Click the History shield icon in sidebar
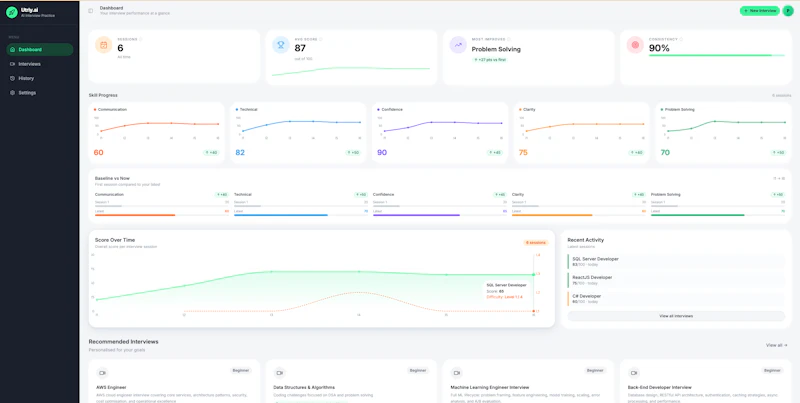The image size is (800, 403). [13, 78]
